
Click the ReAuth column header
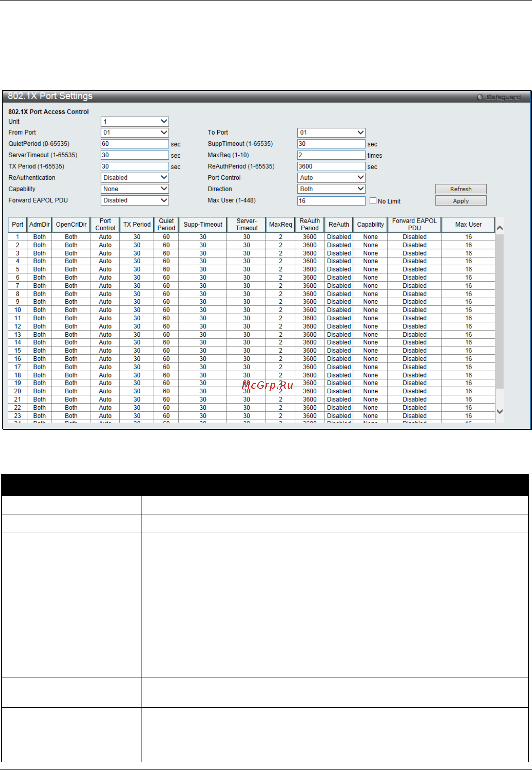click(x=339, y=225)
